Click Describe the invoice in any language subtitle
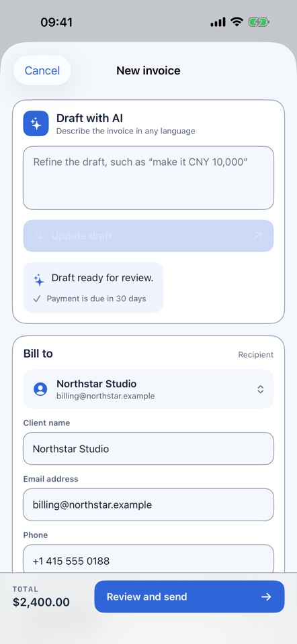 coord(126,131)
